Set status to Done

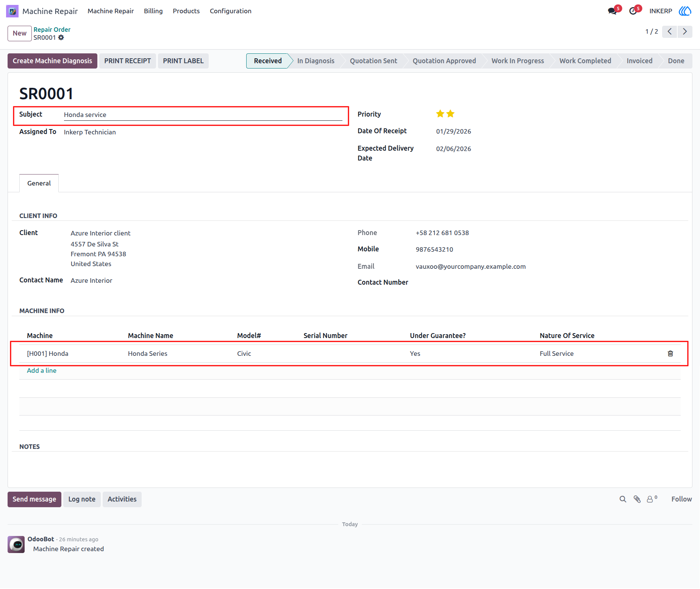click(676, 61)
